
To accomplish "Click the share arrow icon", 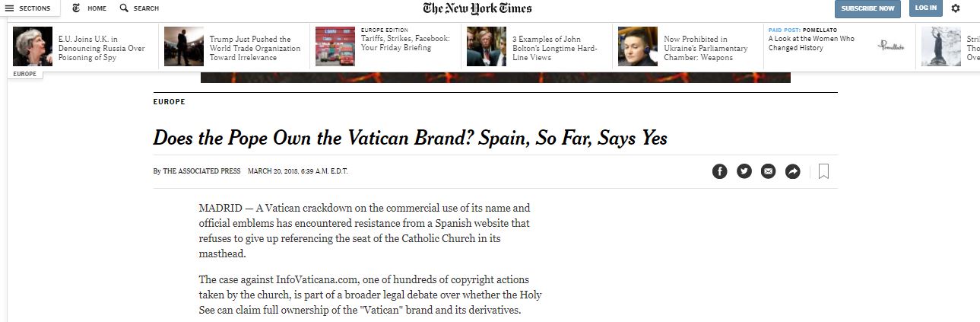I will tap(792, 171).
